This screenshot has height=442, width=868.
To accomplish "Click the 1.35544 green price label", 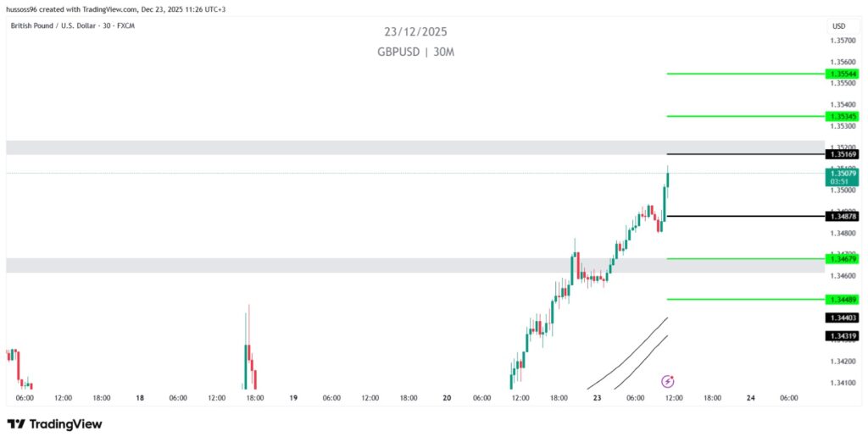I will 842,74.
